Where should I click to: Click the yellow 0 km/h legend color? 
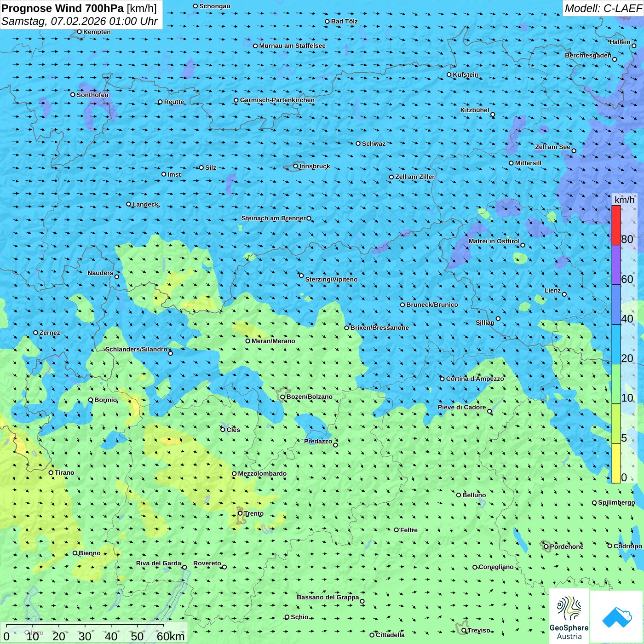pyautogui.click(x=616, y=463)
